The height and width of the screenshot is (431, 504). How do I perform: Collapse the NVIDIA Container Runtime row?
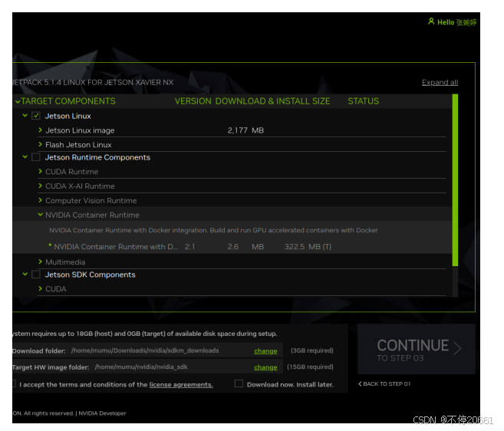40,215
